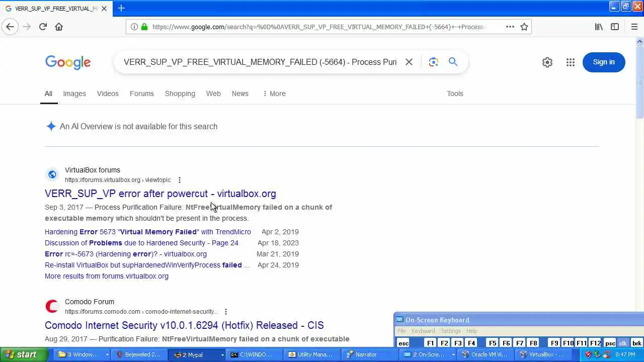Expand the Mypal taskbar group
This screenshot has height=362, width=644.
click(x=222, y=354)
